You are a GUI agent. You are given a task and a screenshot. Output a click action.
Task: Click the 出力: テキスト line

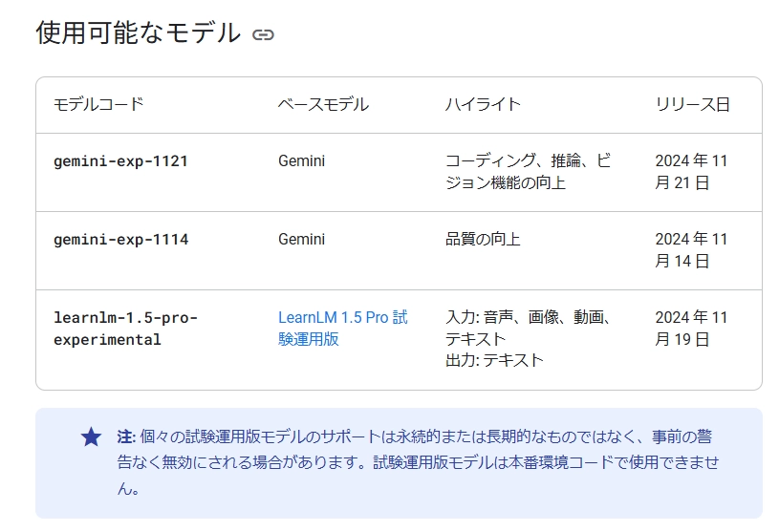click(494, 360)
